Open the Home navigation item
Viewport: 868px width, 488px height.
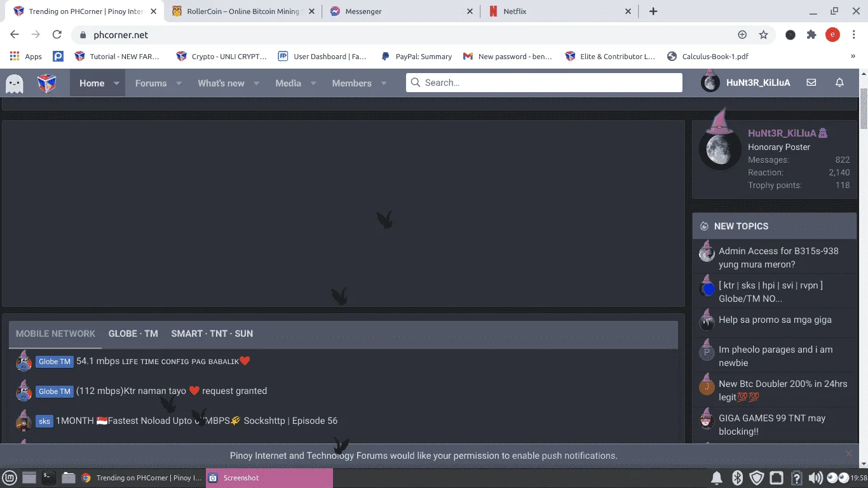(92, 83)
